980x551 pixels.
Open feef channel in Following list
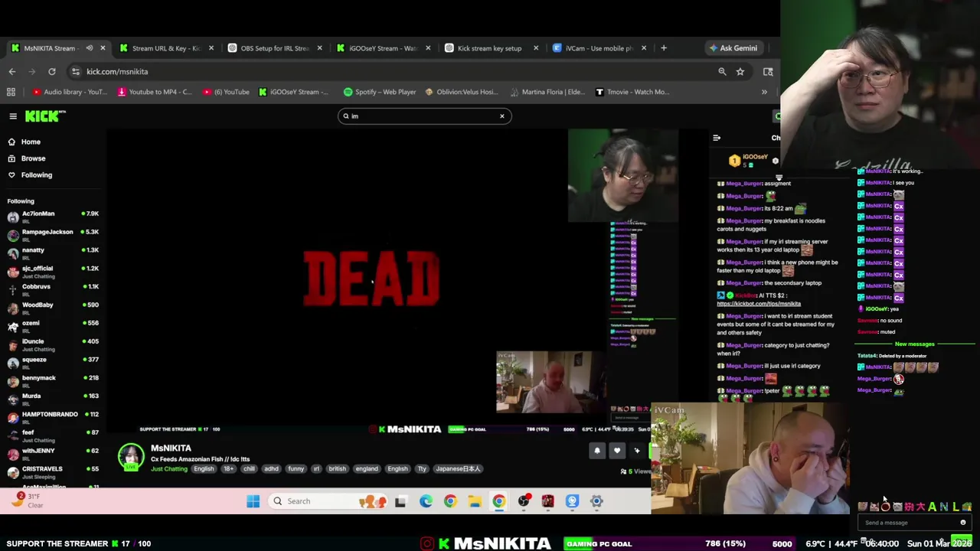[52, 436]
